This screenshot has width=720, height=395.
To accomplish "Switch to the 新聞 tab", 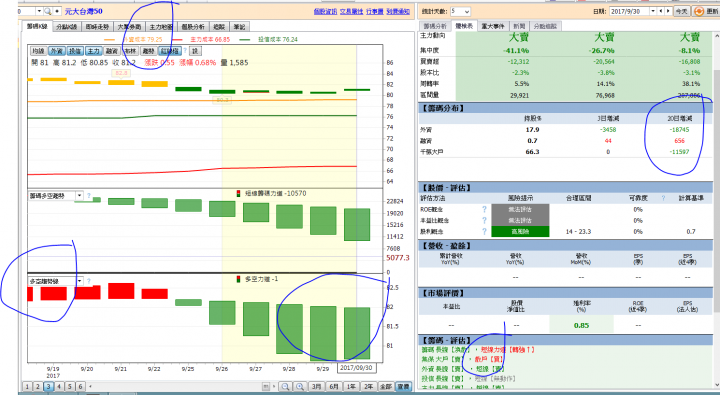I will [x=519, y=27].
